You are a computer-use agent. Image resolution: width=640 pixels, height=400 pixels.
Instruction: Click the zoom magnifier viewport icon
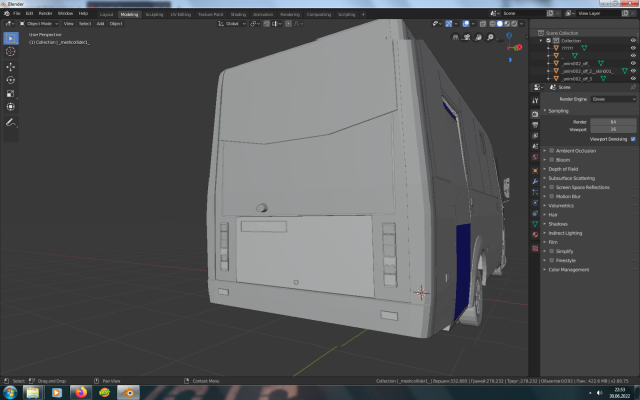point(490,37)
